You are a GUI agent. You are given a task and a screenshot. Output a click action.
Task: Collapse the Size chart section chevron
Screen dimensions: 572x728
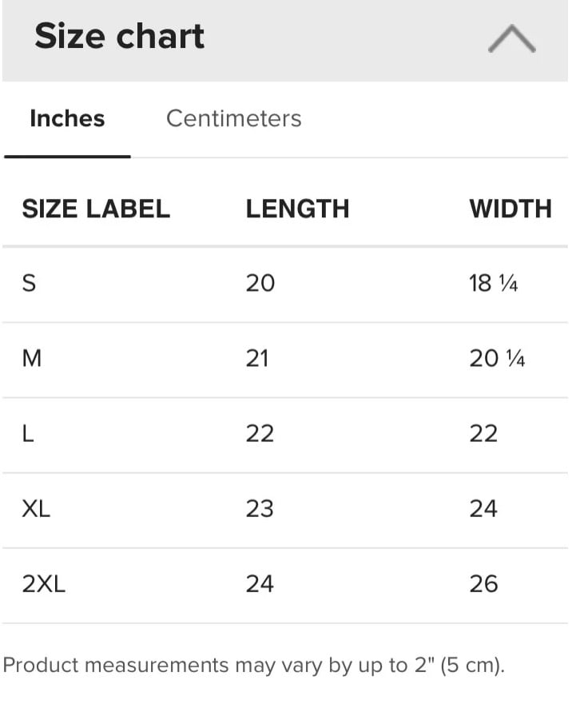pyautogui.click(x=511, y=38)
